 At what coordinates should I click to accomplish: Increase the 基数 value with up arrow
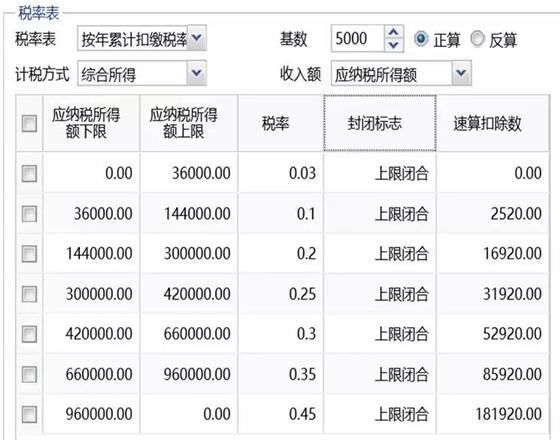[394, 32]
